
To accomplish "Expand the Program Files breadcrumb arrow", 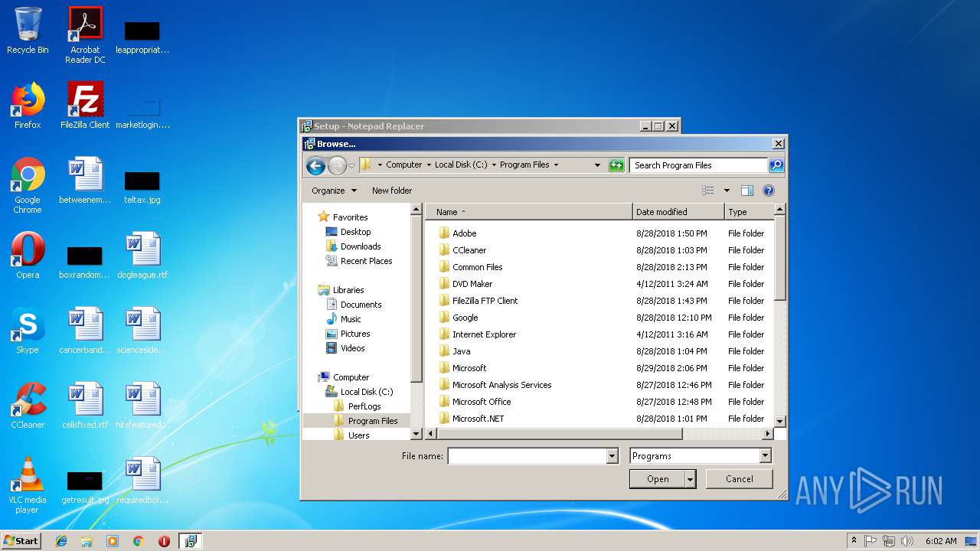I will [x=556, y=165].
